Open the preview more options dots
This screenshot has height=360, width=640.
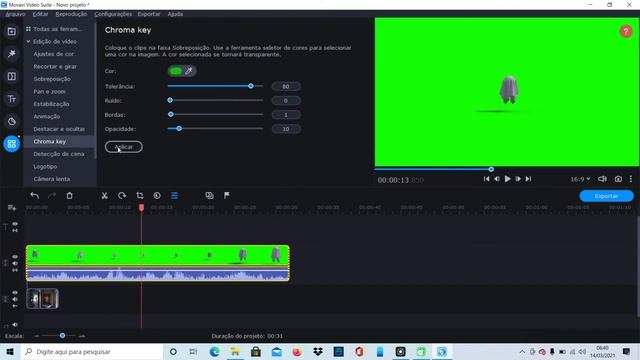[631, 179]
